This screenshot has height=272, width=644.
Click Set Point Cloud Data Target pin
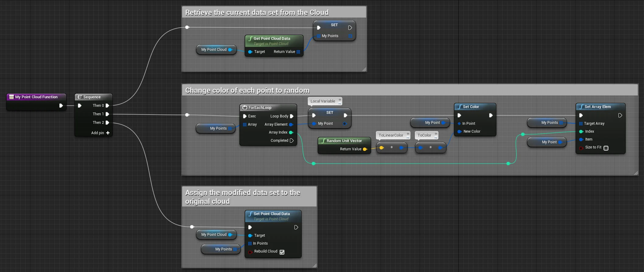tap(250, 235)
